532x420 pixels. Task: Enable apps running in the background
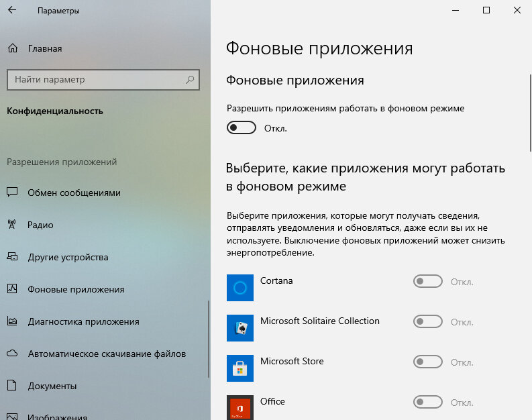(x=242, y=127)
